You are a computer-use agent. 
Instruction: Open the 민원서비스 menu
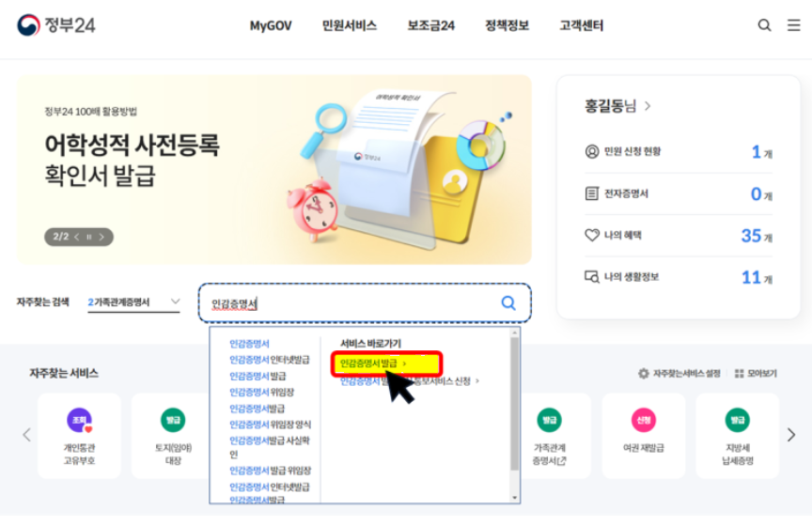pos(350,25)
